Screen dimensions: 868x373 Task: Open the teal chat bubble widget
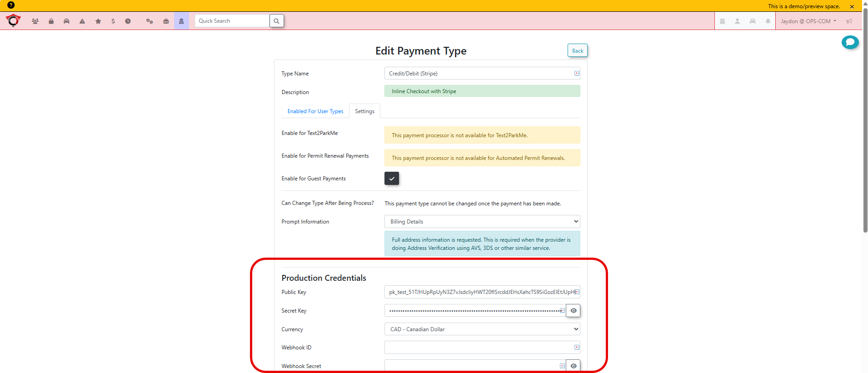pos(850,42)
